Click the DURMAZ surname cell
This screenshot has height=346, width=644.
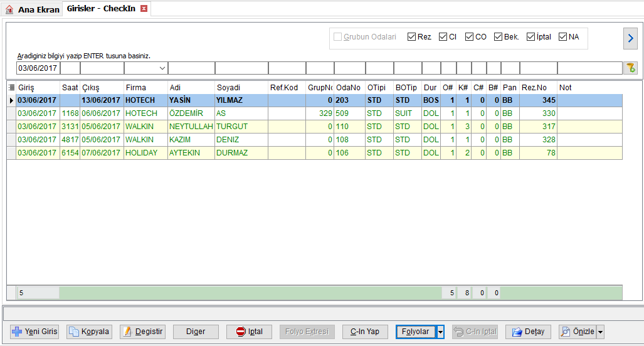241,153
